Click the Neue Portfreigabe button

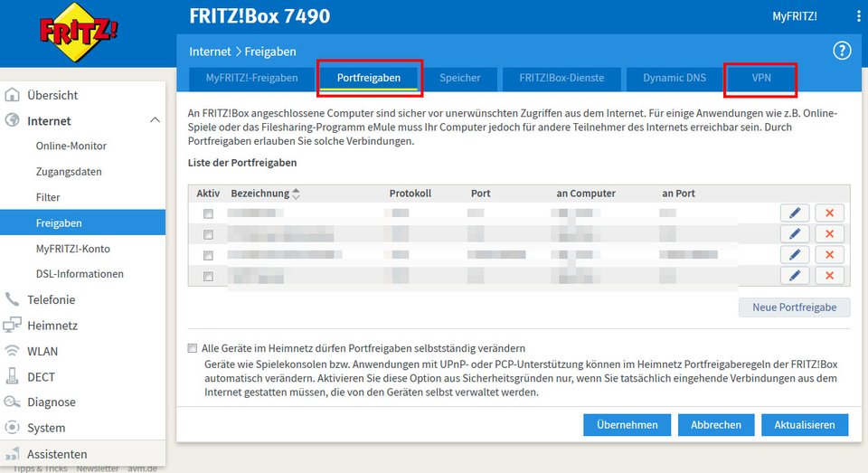795,307
